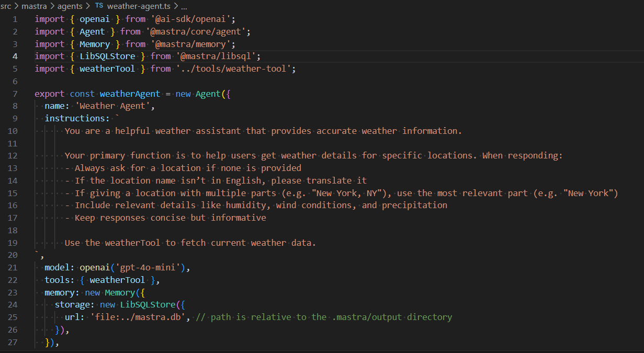Click 'Always ask for a location' instruction
The image size is (644, 353).
[138, 168]
